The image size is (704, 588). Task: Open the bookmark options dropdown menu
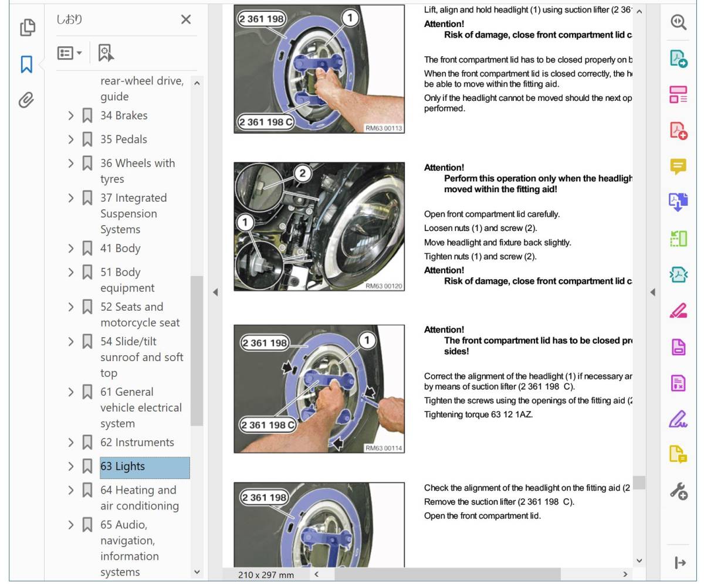(69, 53)
